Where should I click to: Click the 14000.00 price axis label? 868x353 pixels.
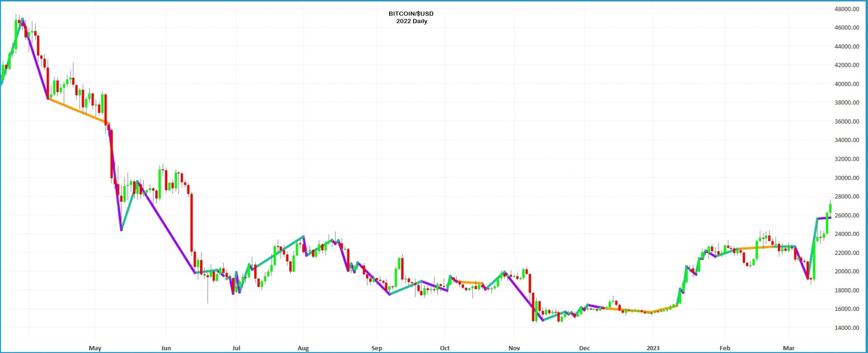tap(846, 328)
